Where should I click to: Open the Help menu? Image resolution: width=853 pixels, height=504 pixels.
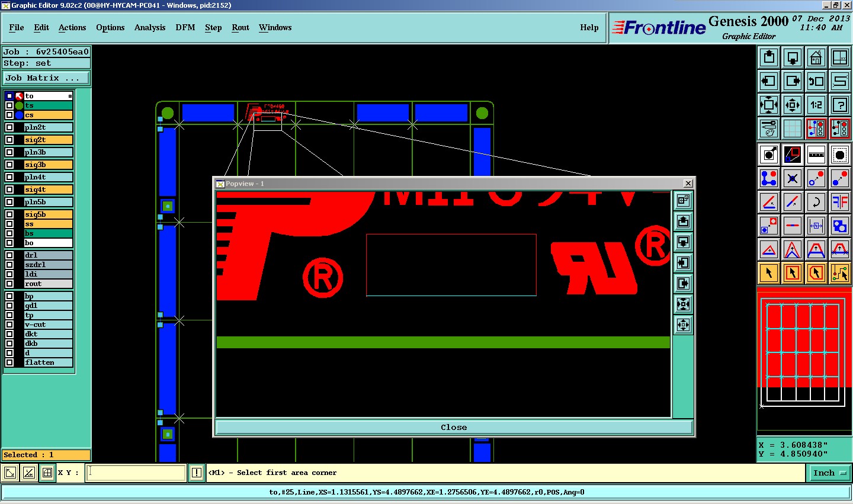tap(589, 27)
